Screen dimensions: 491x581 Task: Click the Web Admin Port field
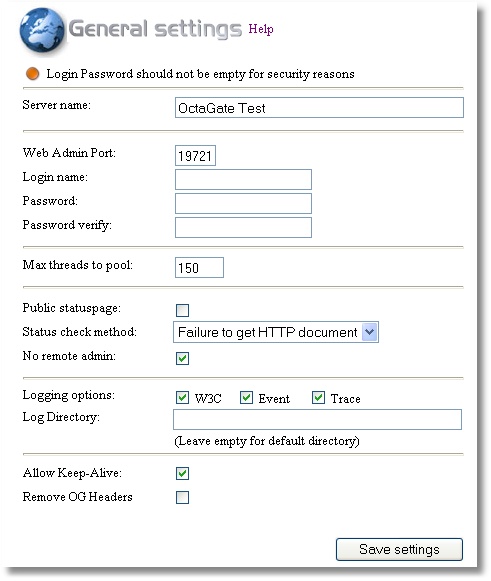pos(195,155)
